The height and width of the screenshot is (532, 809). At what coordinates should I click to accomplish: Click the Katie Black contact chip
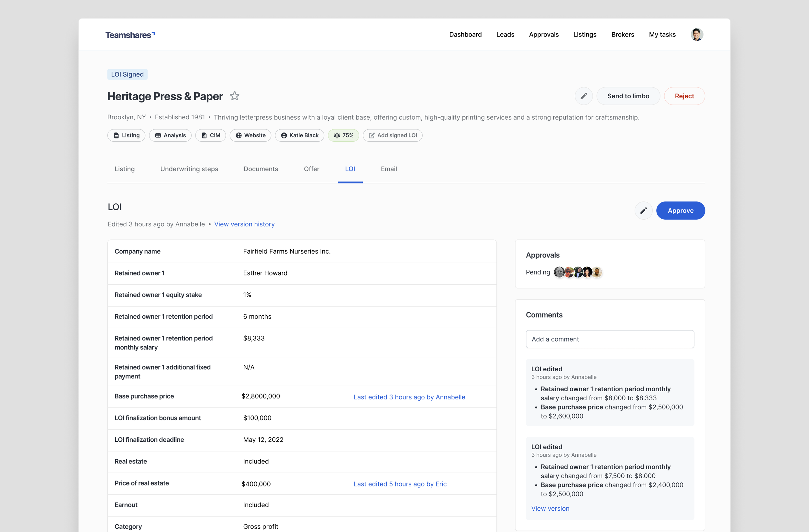[x=299, y=135]
